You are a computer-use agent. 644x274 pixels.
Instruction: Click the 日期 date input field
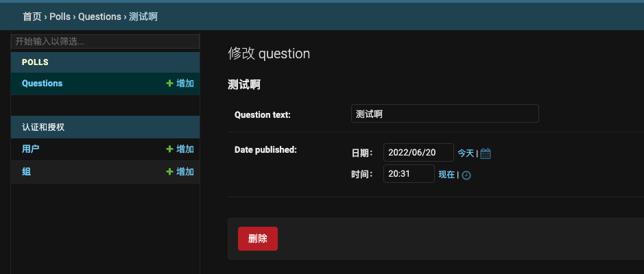point(418,152)
